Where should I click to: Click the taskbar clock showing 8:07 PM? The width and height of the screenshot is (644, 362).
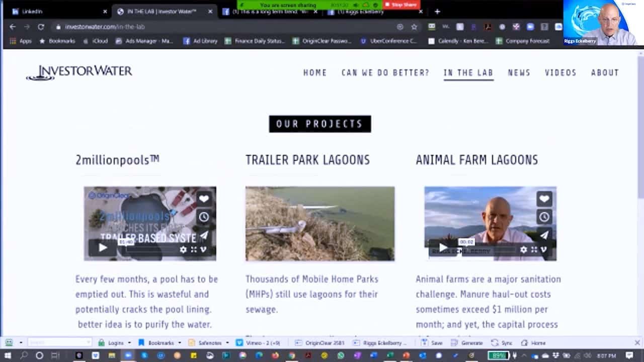607,355
